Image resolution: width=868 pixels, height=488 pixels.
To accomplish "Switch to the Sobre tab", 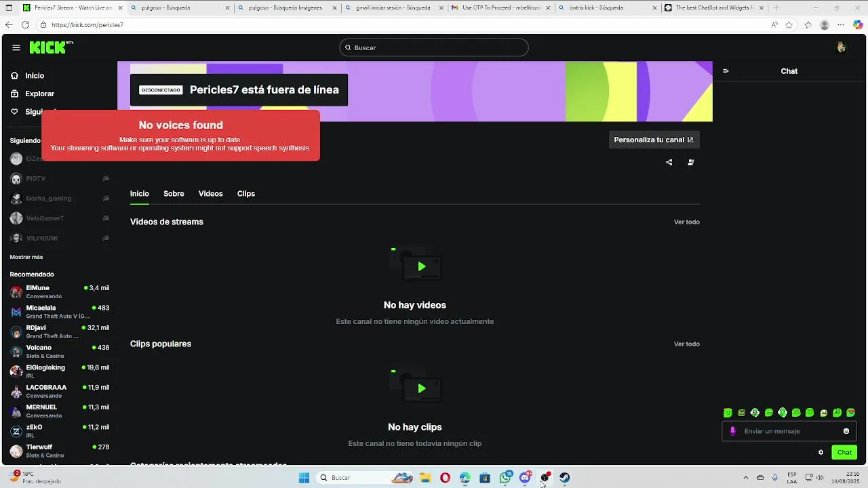I will tap(174, 194).
